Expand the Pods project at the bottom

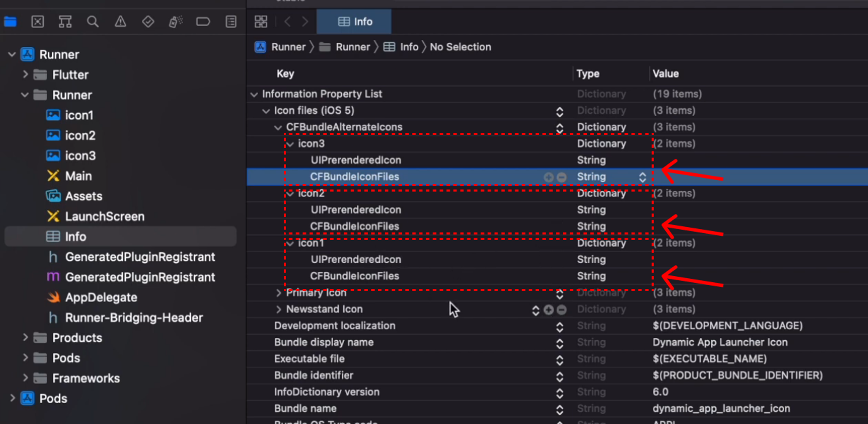[x=12, y=398]
